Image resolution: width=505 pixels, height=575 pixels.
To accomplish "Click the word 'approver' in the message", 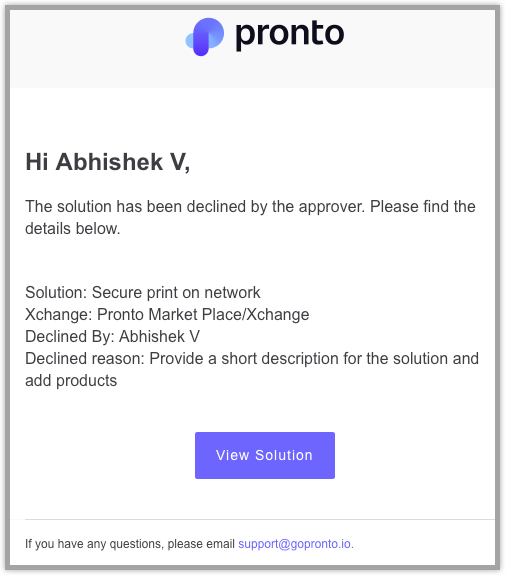I will pos(332,206).
